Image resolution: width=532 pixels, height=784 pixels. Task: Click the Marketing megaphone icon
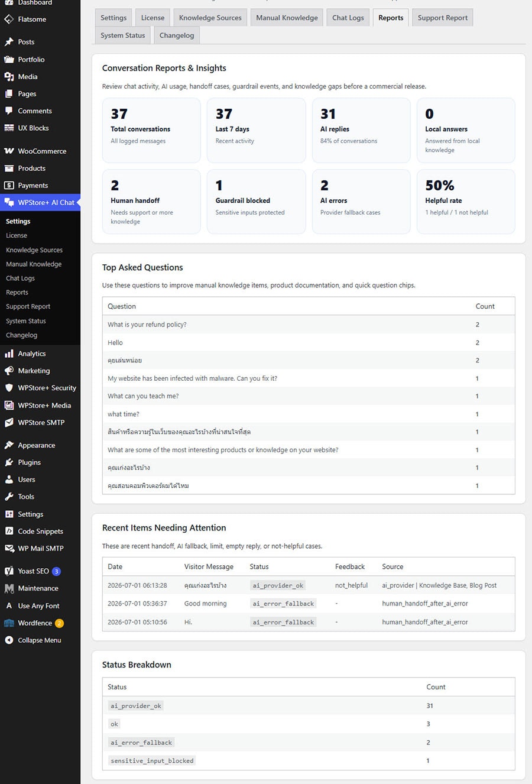pos(9,371)
